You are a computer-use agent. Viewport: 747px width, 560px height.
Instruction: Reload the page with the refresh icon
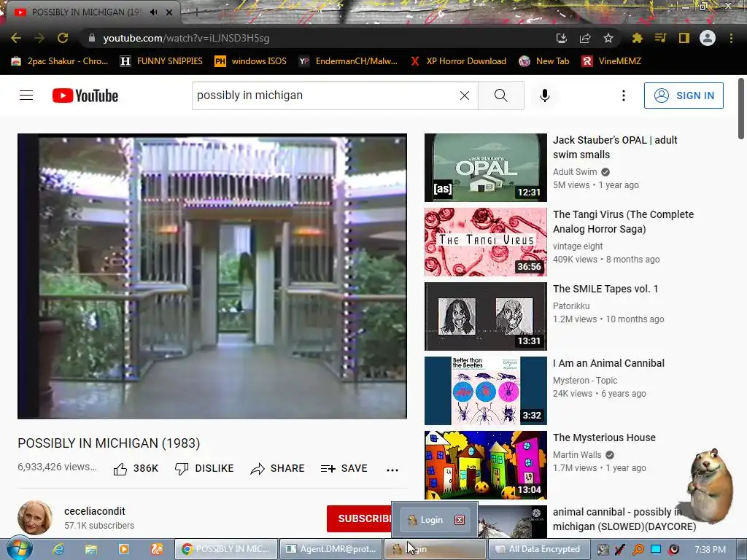pyautogui.click(x=63, y=38)
